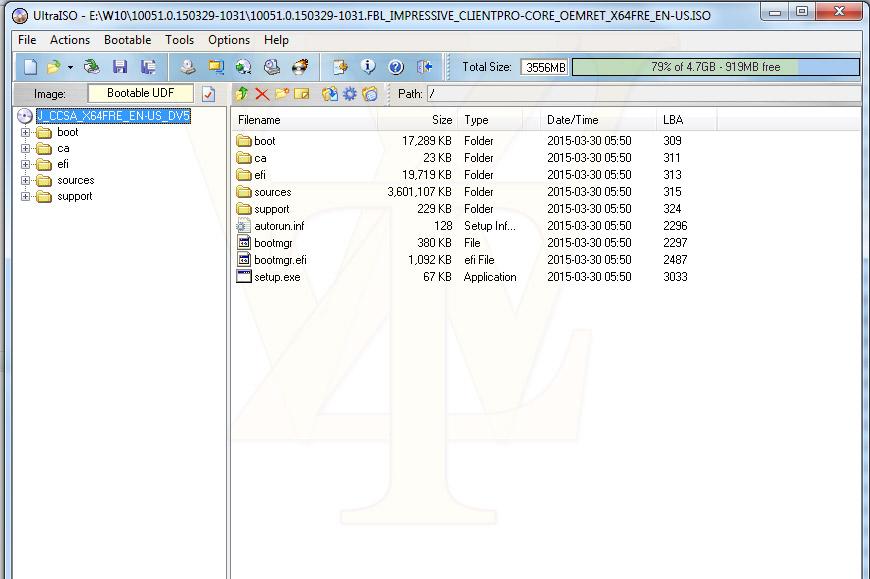Select the ca folder in file list
Image resolution: width=870 pixels, height=579 pixels.
[x=260, y=158]
